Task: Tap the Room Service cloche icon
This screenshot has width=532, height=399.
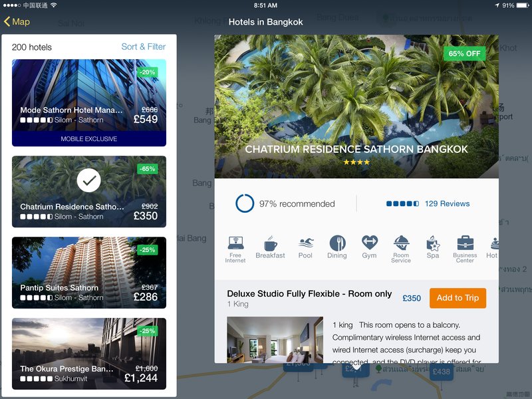Action: [x=401, y=243]
